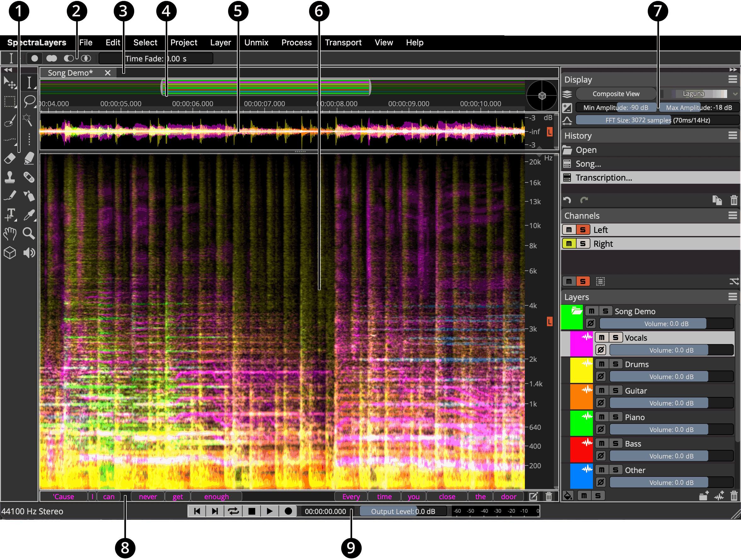Select the Eyedropper tool

point(30,215)
